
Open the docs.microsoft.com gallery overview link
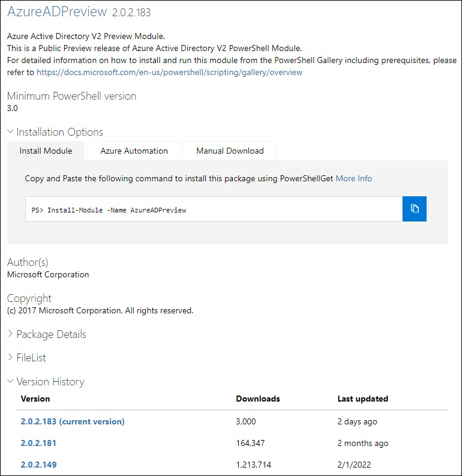[x=169, y=72]
